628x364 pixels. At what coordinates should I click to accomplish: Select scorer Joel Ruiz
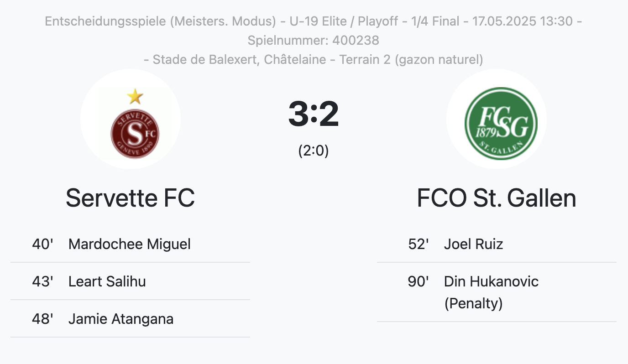point(473,244)
